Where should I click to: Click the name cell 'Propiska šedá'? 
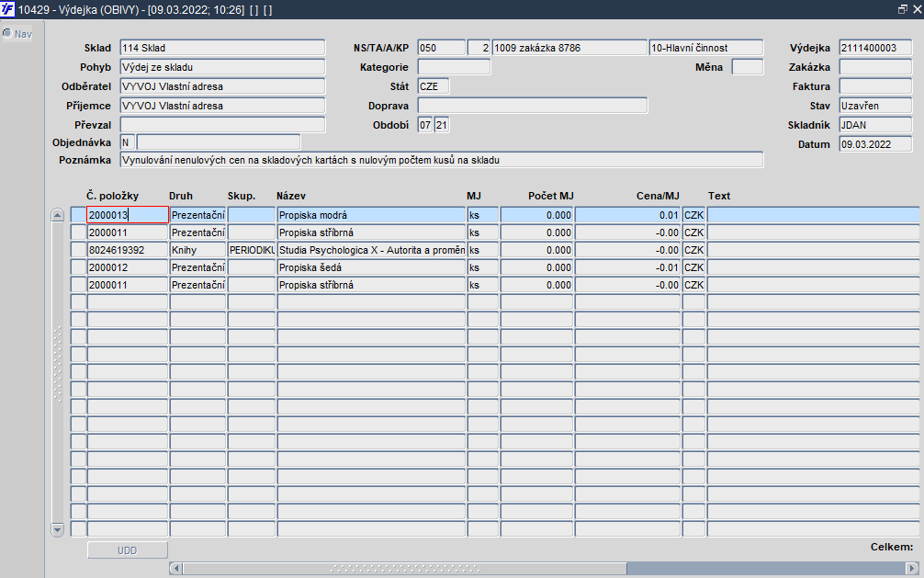coord(371,267)
